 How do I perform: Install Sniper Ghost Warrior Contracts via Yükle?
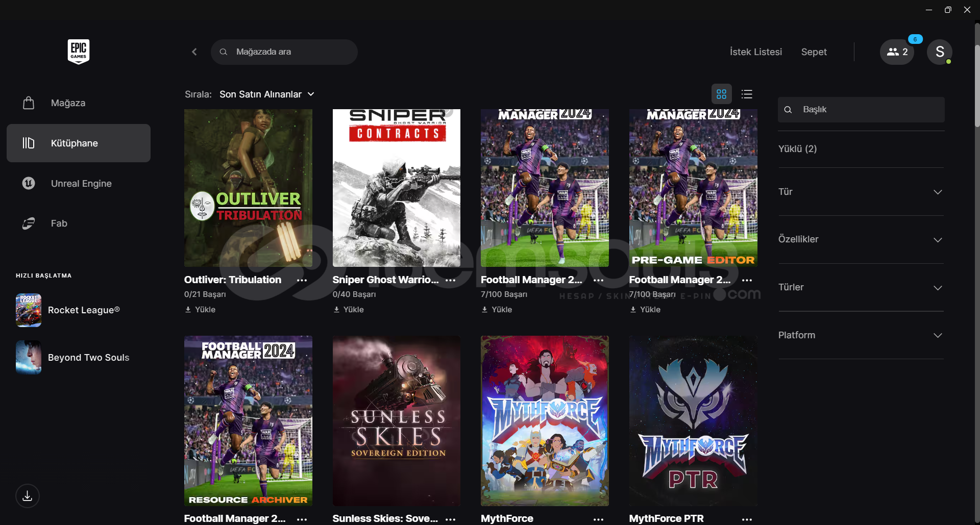pos(349,310)
